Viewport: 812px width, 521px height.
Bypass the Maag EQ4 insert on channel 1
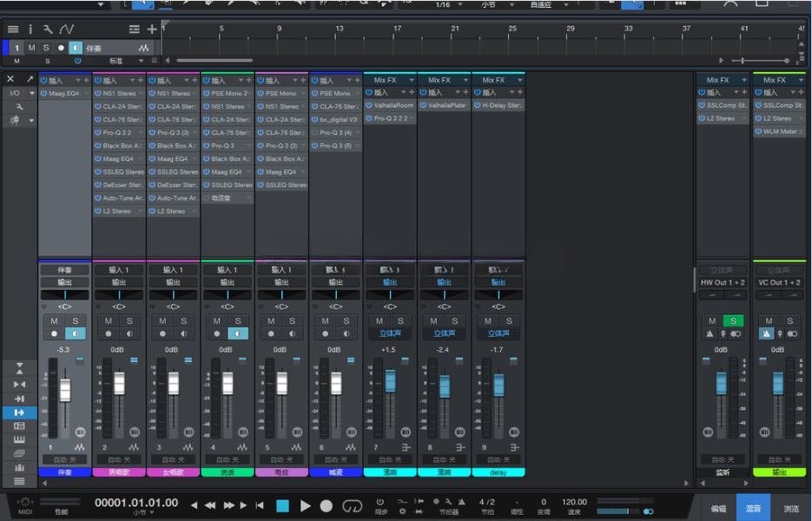point(44,93)
